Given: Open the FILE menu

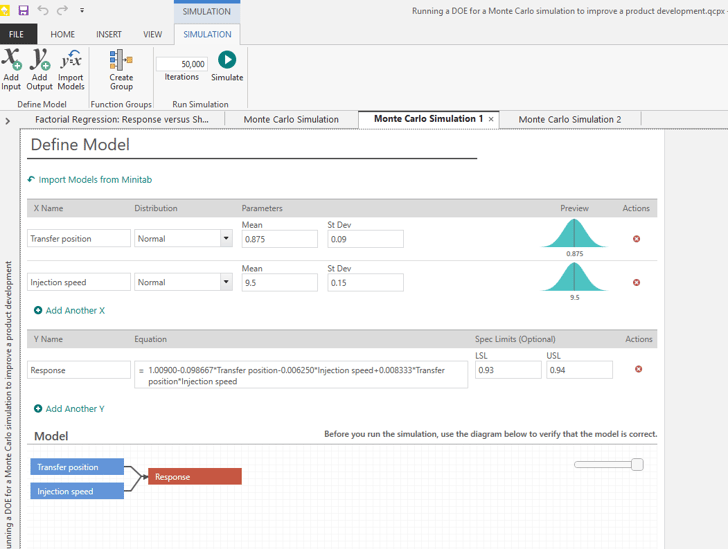Looking at the screenshot, I should click(x=17, y=34).
